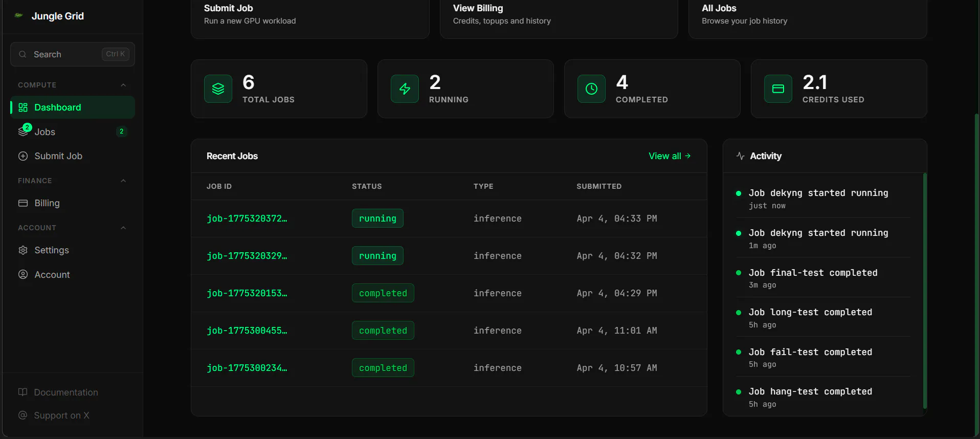980x439 pixels.
Task: Open the Jobs page from sidebar
Action: click(x=73, y=131)
